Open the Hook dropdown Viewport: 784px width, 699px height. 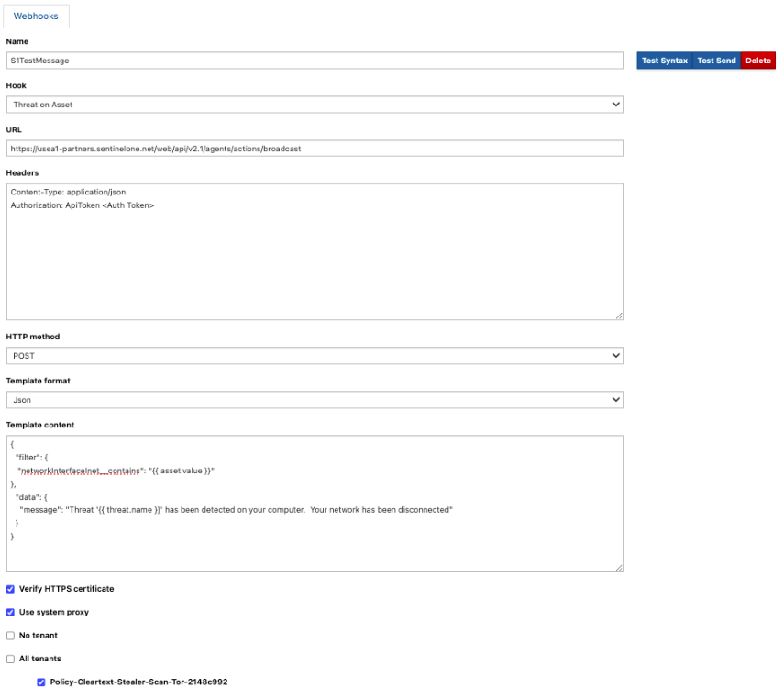315,105
